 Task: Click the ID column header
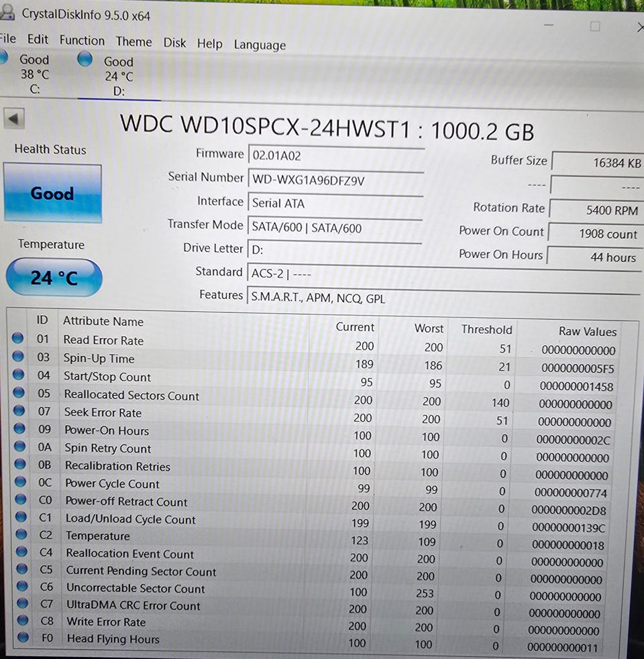(x=42, y=320)
